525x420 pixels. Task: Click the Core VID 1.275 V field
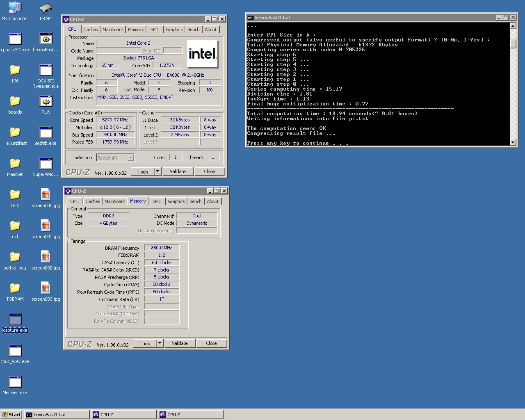pos(167,65)
